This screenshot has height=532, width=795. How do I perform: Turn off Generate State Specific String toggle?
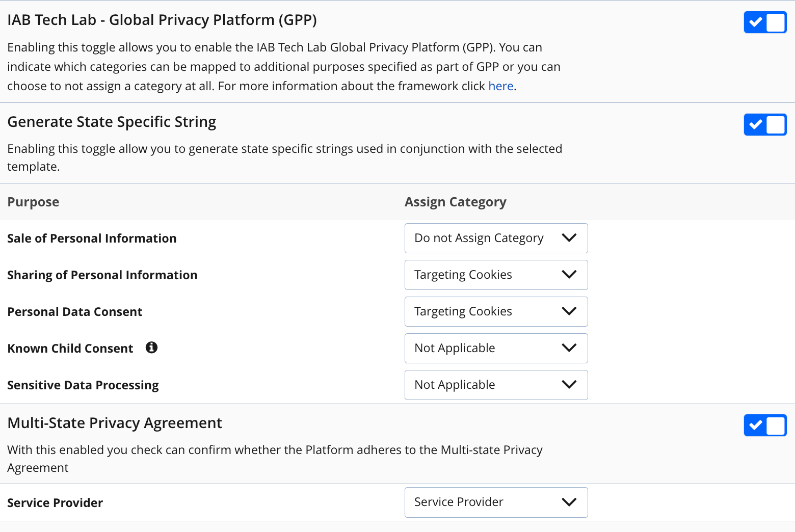pos(765,125)
